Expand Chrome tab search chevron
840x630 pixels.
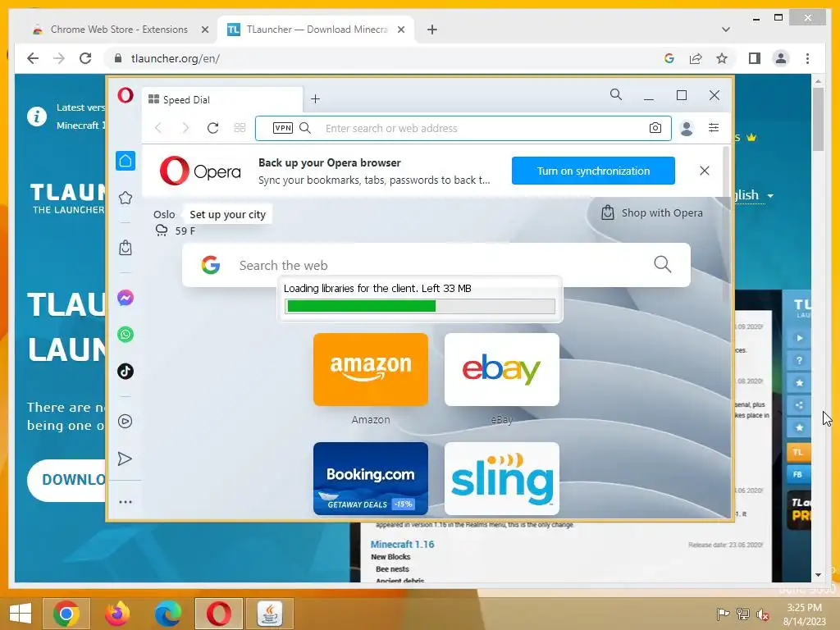click(725, 30)
